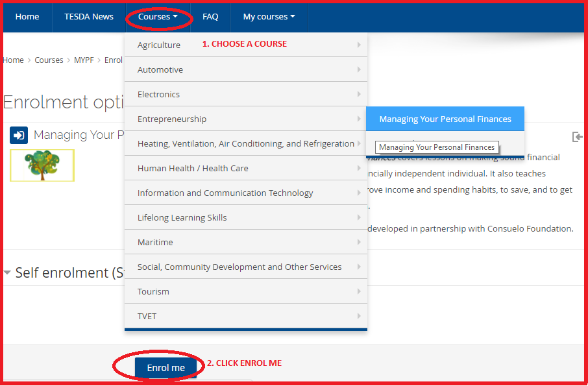
Task: Open Human Health / Health Care category
Action: 245,168
